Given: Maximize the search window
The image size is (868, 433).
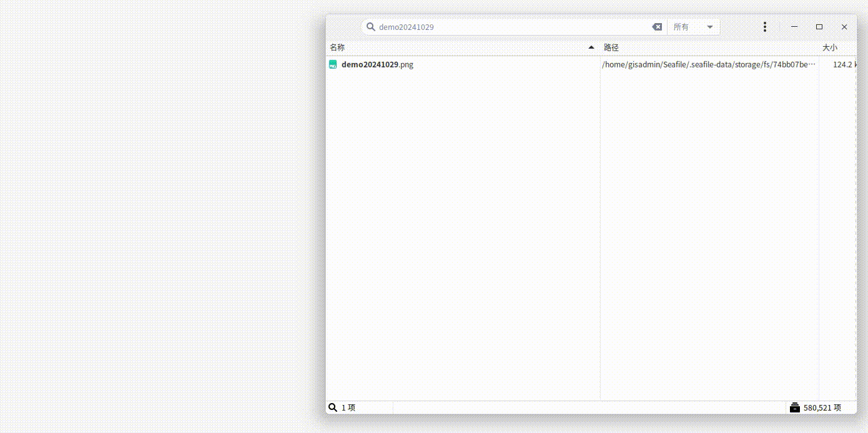Looking at the screenshot, I should click(x=819, y=27).
